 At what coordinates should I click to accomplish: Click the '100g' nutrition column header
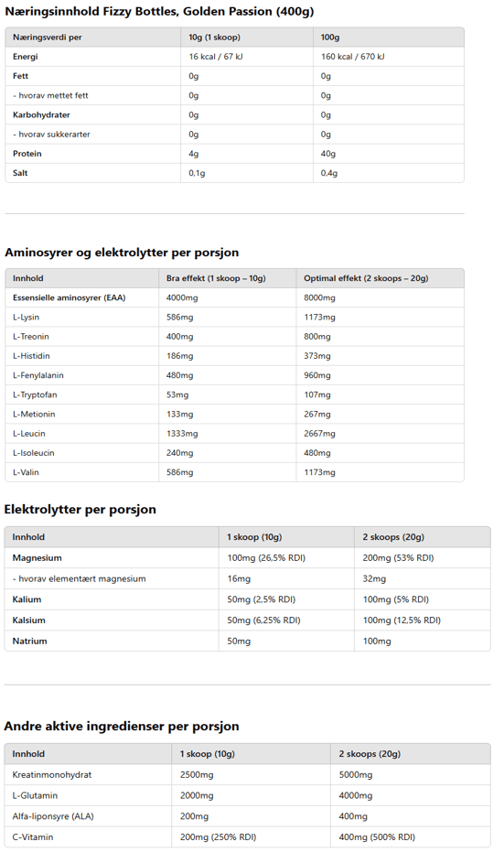pyautogui.click(x=330, y=38)
